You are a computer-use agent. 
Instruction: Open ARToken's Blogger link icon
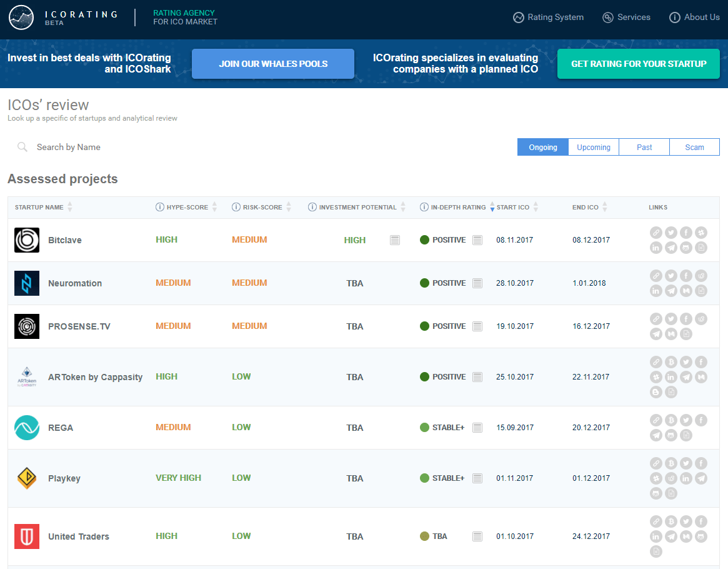(x=656, y=392)
